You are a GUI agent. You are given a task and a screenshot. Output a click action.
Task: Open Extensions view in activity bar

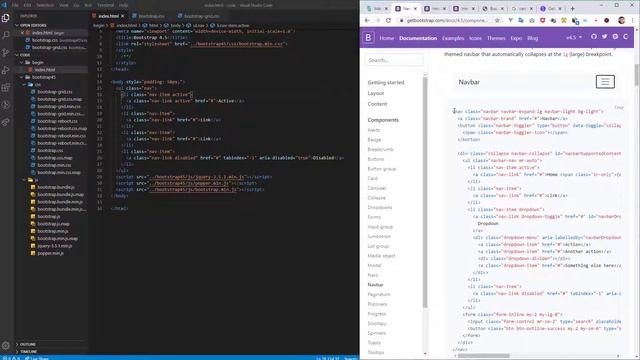6,87
